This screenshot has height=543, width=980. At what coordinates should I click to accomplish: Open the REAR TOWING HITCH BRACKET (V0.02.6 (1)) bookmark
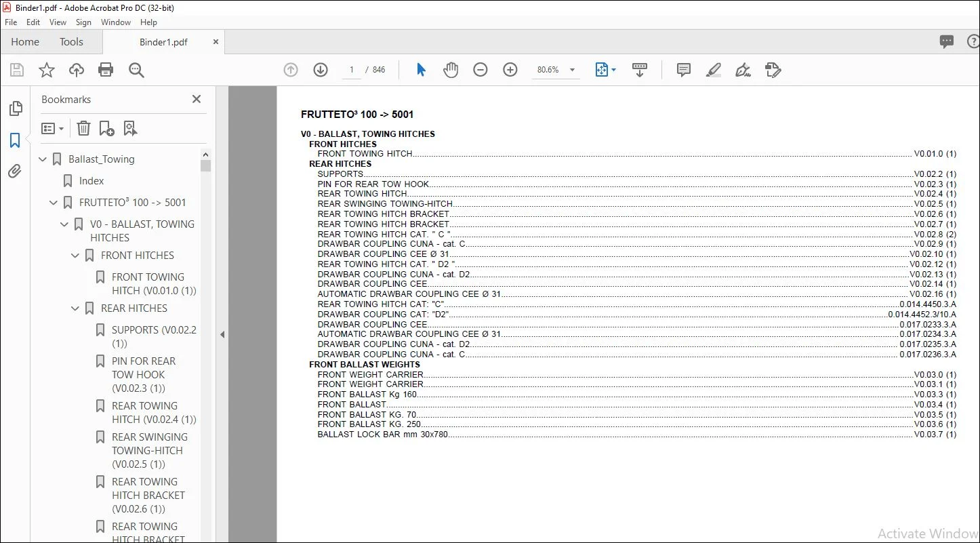click(148, 496)
